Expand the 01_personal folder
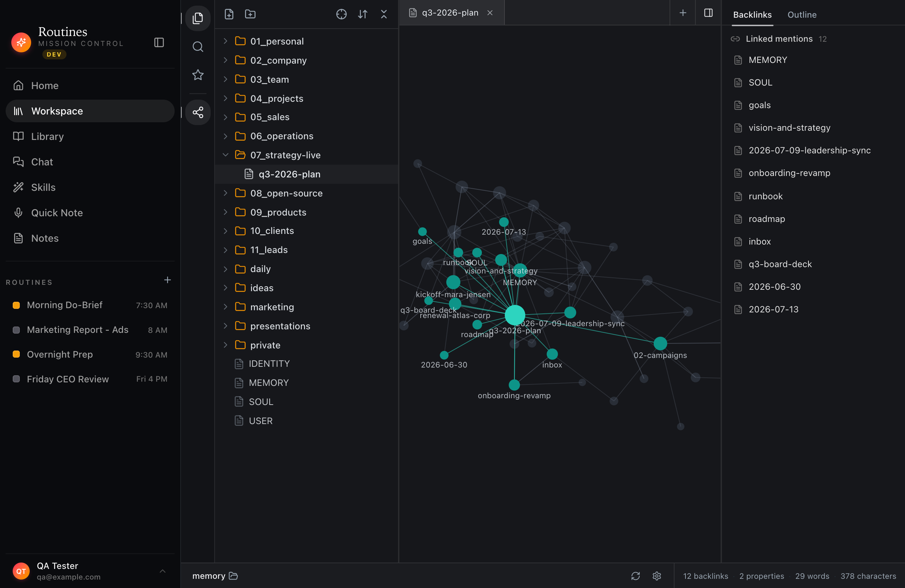This screenshot has width=905, height=588. click(306, 41)
